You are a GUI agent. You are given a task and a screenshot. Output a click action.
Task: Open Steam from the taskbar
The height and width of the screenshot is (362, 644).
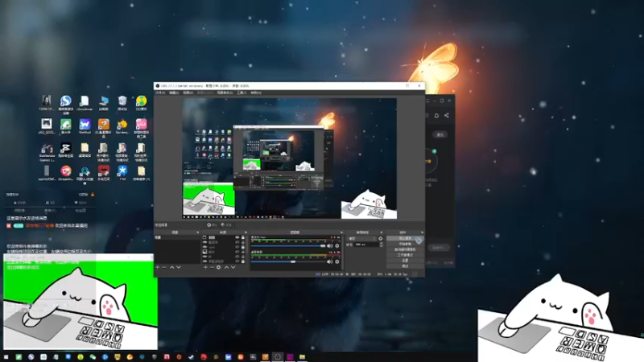(x=191, y=356)
